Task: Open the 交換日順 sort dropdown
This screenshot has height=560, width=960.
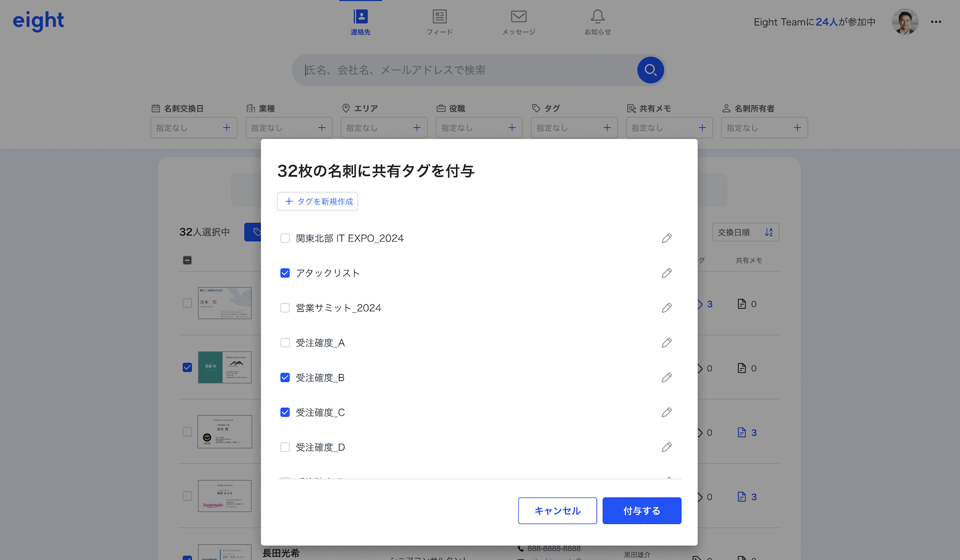Action: [x=745, y=232]
